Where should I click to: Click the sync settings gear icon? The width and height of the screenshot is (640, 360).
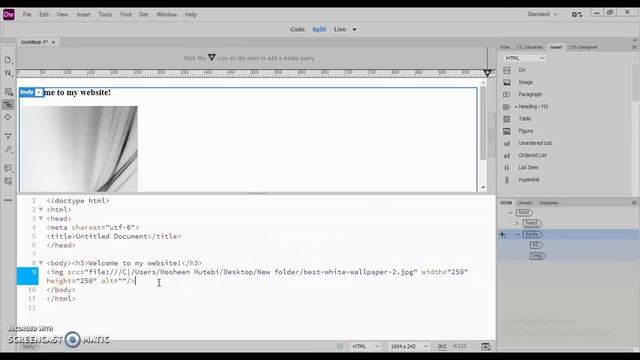point(576,14)
